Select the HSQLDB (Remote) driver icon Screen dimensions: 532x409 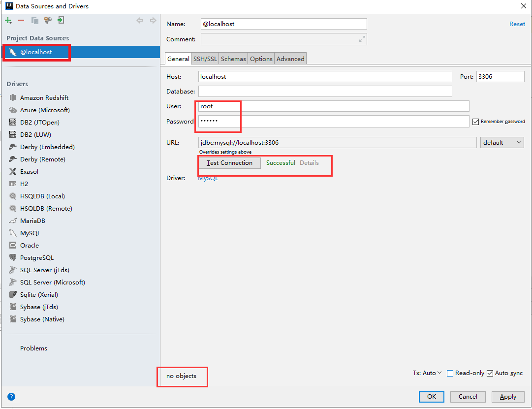coord(13,208)
